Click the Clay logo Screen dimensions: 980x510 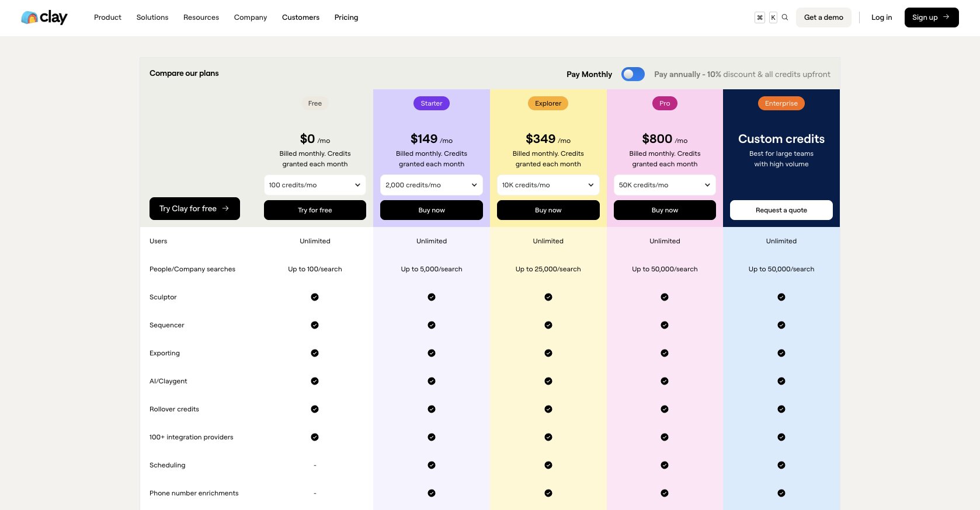[44, 18]
